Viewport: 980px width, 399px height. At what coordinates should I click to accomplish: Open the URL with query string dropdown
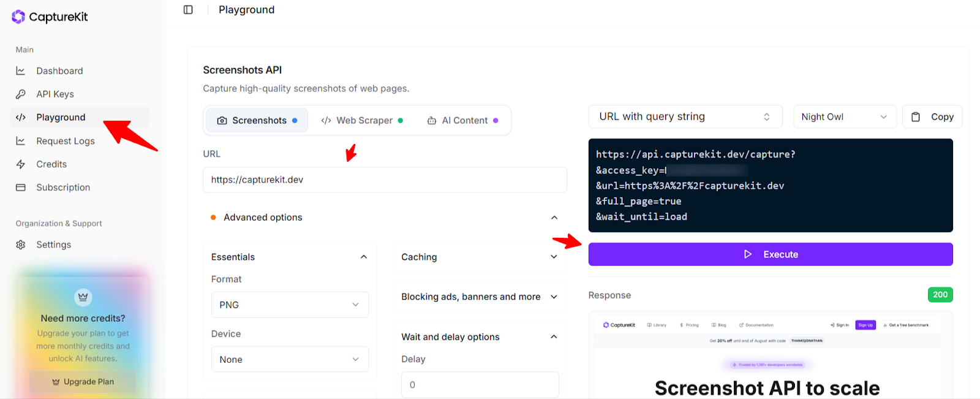(x=685, y=116)
